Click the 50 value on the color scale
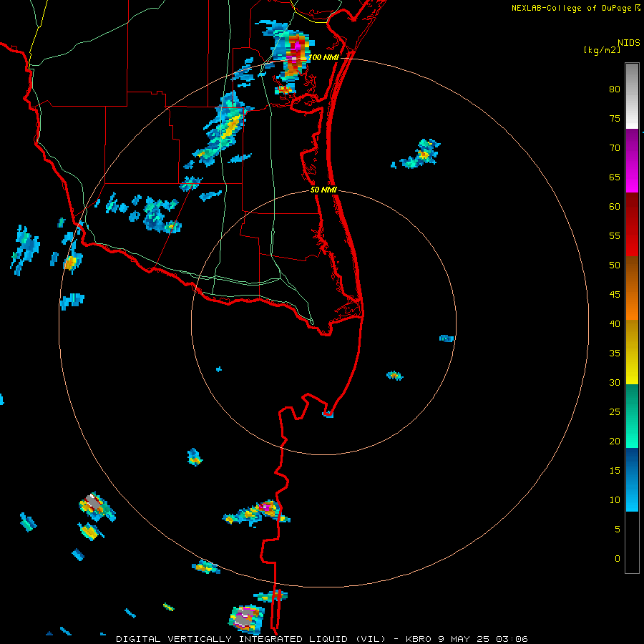The height and width of the screenshot is (644, 644). (615, 265)
